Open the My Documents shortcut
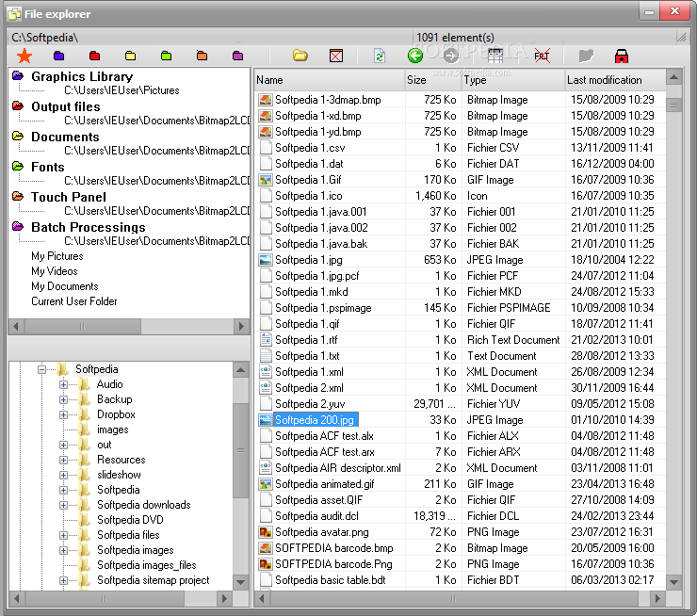The height and width of the screenshot is (616, 697). (64, 286)
